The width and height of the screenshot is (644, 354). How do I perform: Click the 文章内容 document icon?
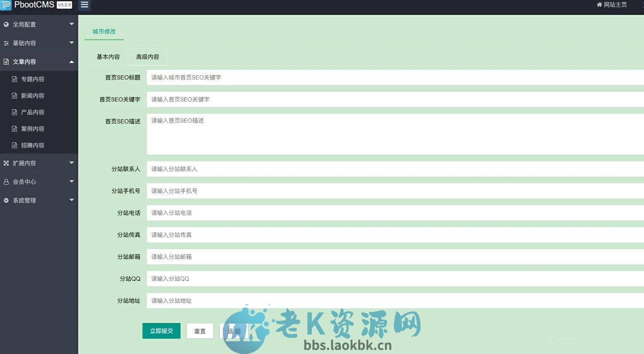click(6, 61)
